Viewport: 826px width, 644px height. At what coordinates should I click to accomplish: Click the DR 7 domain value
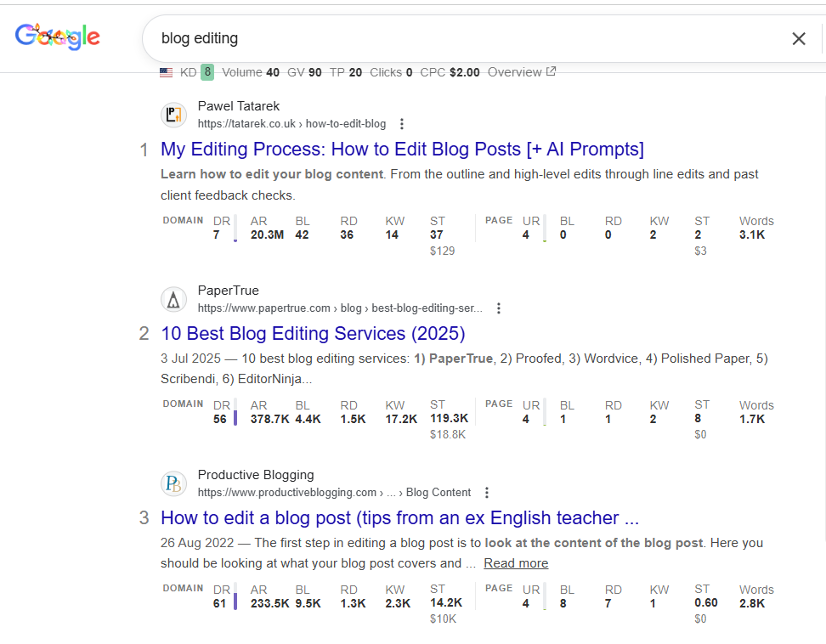[x=217, y=234]
